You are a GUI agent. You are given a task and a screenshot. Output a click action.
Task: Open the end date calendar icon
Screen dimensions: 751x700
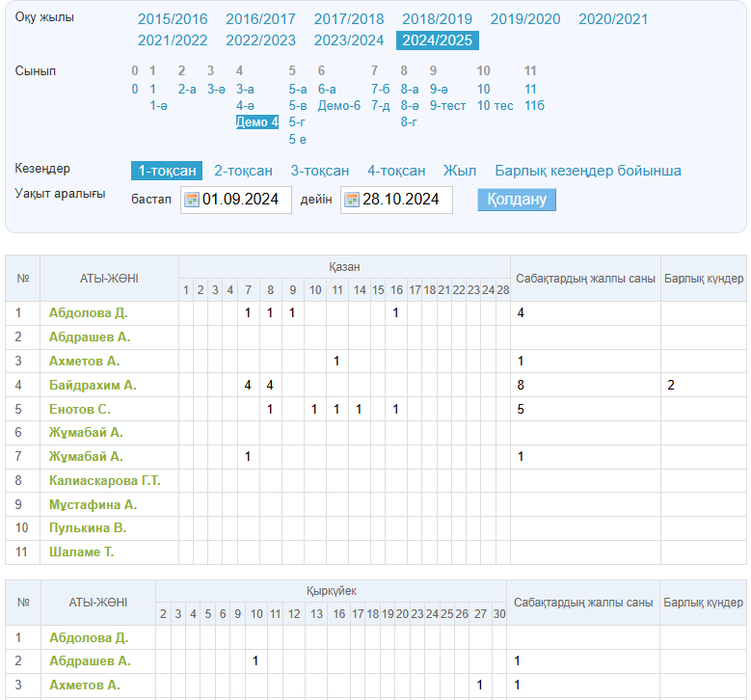(x=352, y=201)
